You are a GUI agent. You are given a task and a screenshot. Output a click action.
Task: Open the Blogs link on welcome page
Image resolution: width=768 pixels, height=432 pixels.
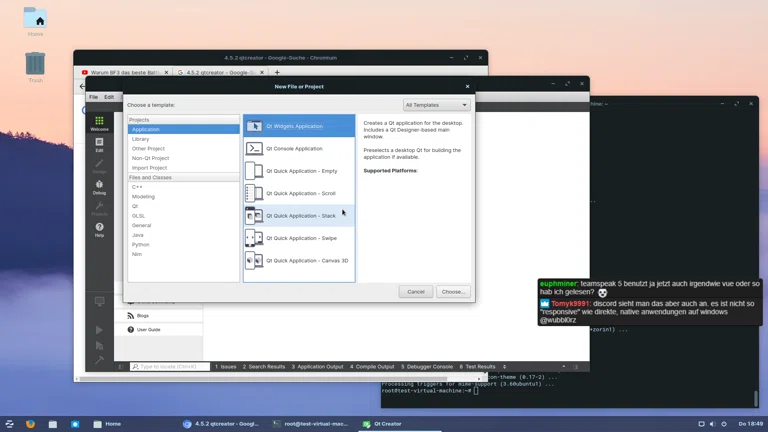(x=143, y=316)
